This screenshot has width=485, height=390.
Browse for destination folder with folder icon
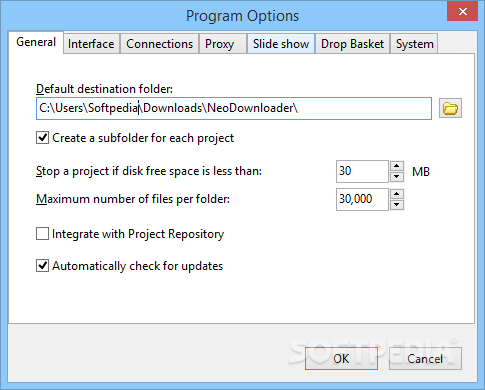click(450, 108)
